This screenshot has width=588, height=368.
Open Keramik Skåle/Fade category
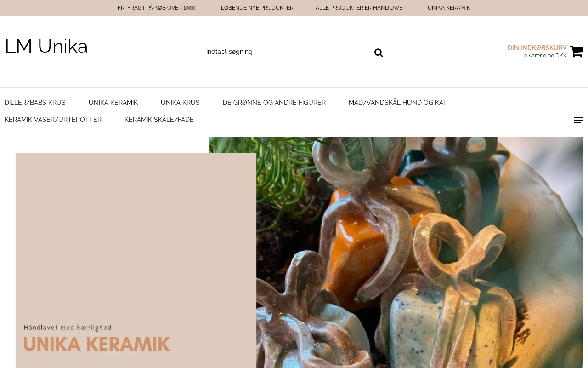pos(159,120)
